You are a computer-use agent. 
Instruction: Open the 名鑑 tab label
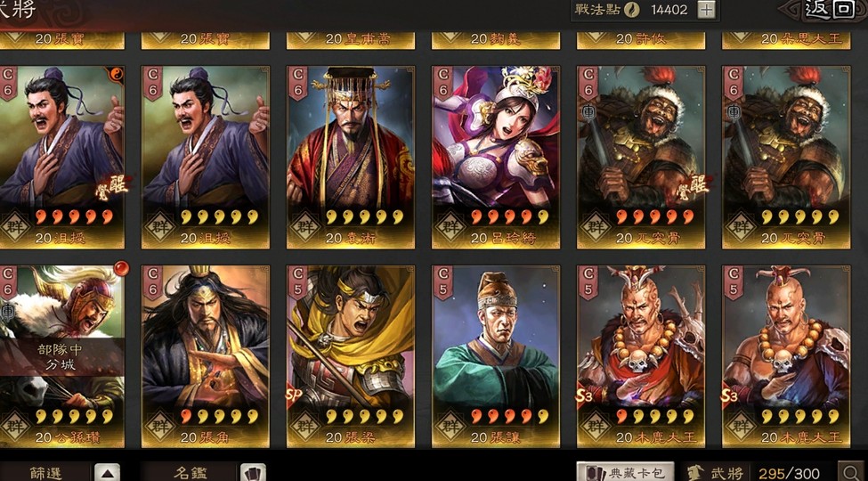pyautogui.click(x=191, y=473)
